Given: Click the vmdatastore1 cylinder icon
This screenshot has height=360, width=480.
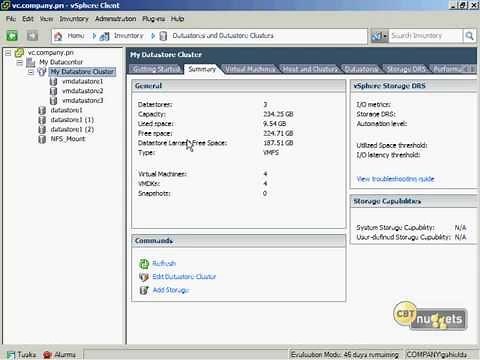Looking at the screenshot, I should [53, 82].
